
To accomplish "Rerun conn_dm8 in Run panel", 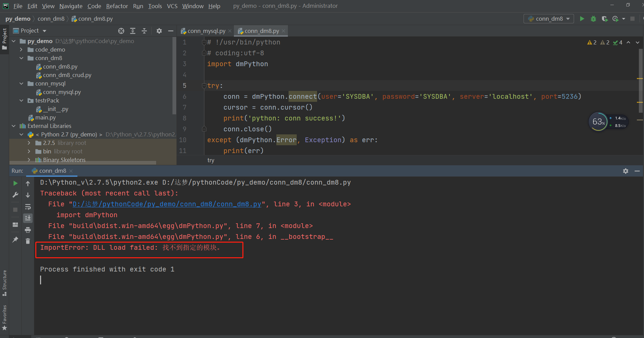I will pos(15,183).
